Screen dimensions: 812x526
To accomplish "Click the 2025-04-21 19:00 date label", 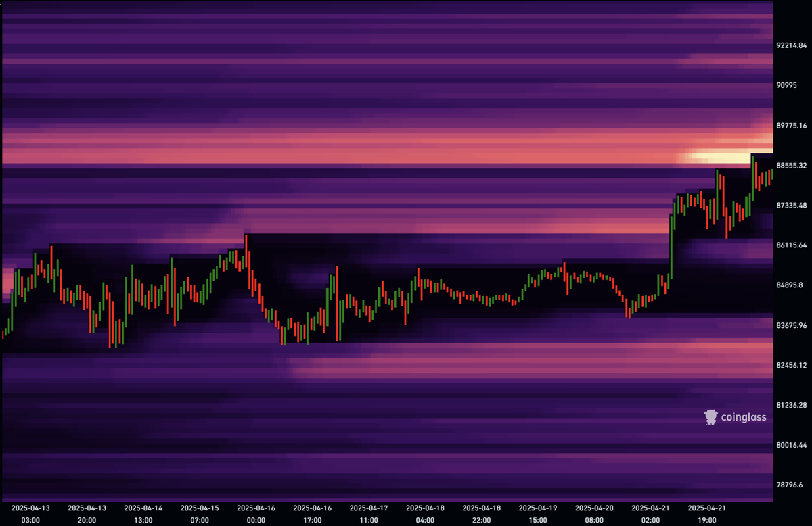I will click(x=706, y=513).
